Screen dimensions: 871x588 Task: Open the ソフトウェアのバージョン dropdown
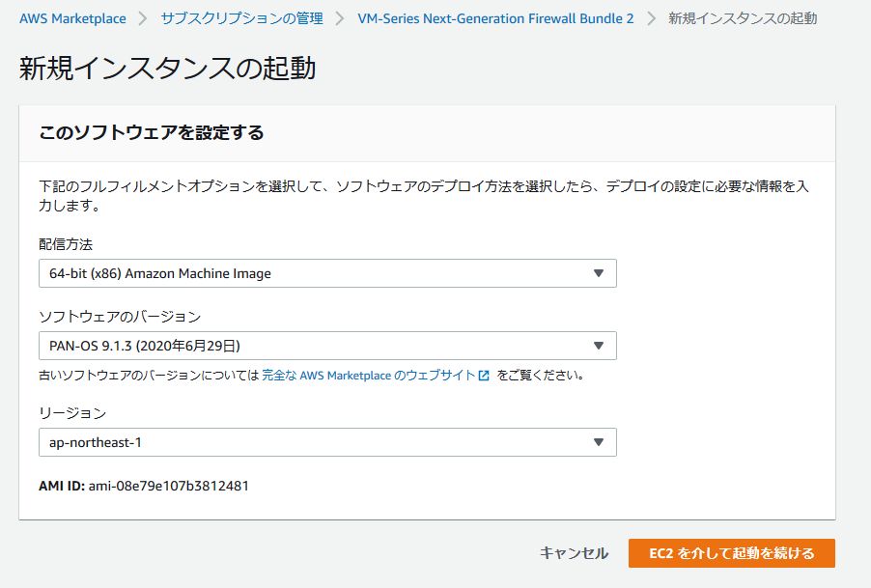tap(327, 346)
